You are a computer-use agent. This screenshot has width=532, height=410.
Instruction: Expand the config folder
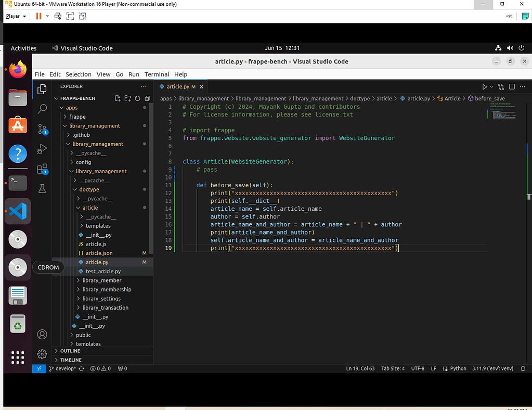tap(83, 162)
